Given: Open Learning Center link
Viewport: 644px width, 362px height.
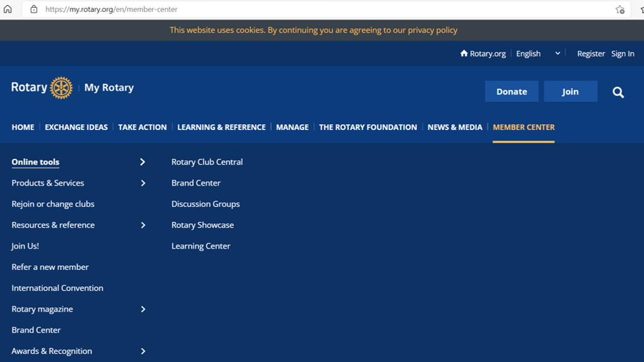Looking at the screenshot, I should 201,246.
